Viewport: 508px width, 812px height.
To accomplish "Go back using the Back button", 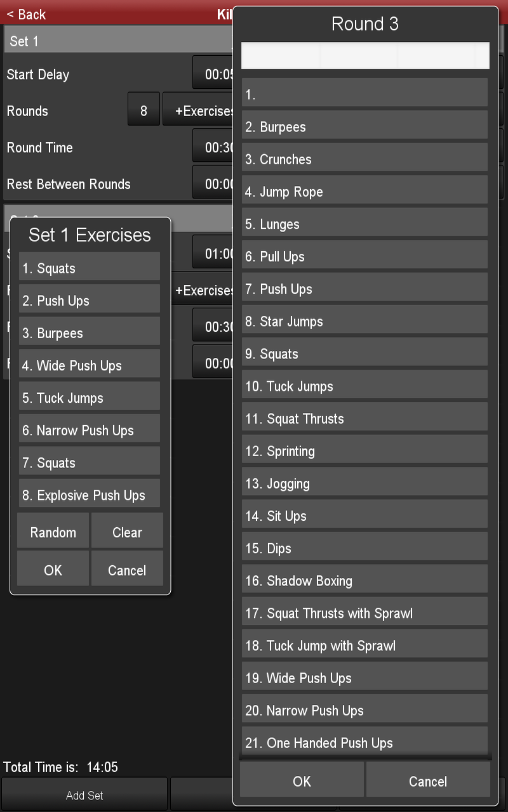I will [27, 14].
